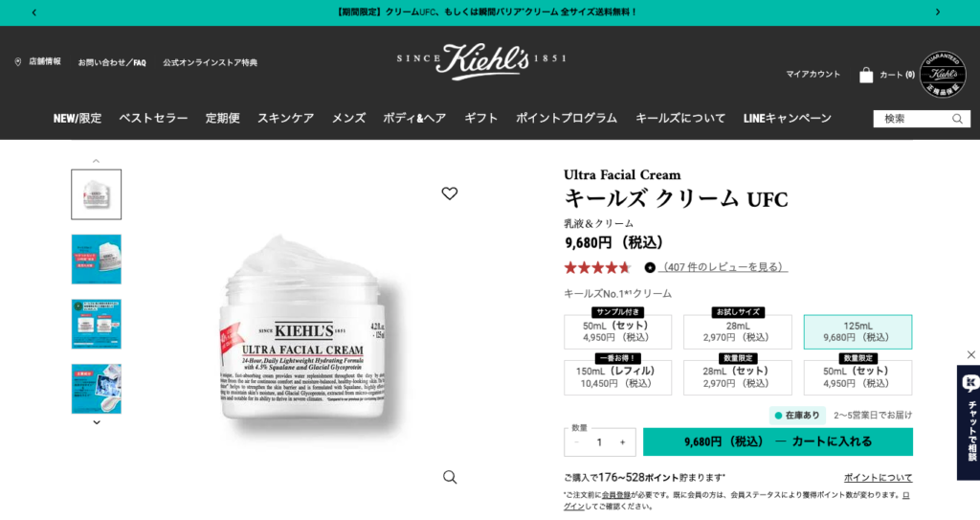Image resolution: width=980 pixels, height=520 pixels.
Task: Select the 28mL trial size option
Action: coord(738,331)
